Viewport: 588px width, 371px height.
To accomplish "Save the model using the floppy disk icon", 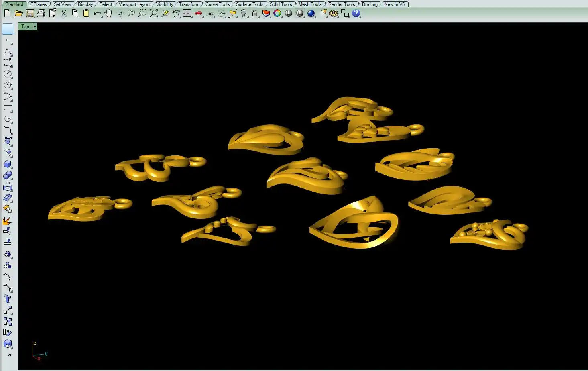I will (30, 13).
